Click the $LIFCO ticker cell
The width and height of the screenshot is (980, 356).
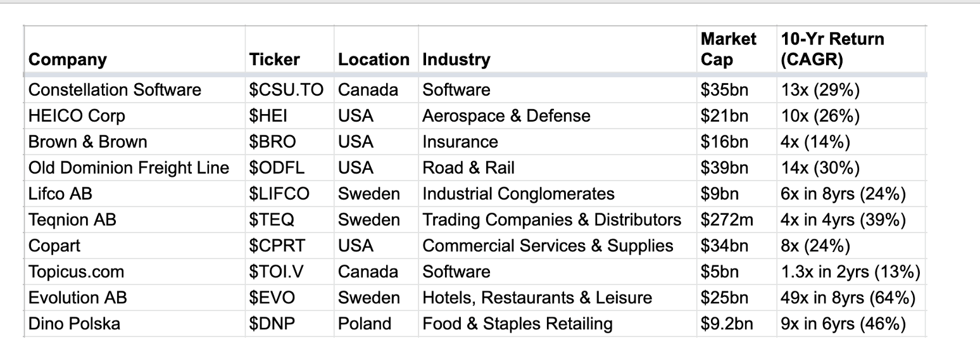point(279,194)
